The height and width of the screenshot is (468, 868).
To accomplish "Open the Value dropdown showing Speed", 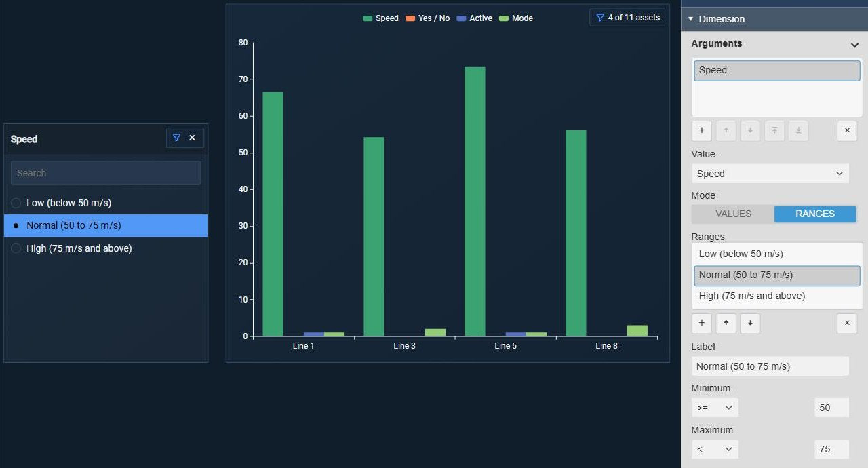I will pyautogui.click(x=770, y=174).
